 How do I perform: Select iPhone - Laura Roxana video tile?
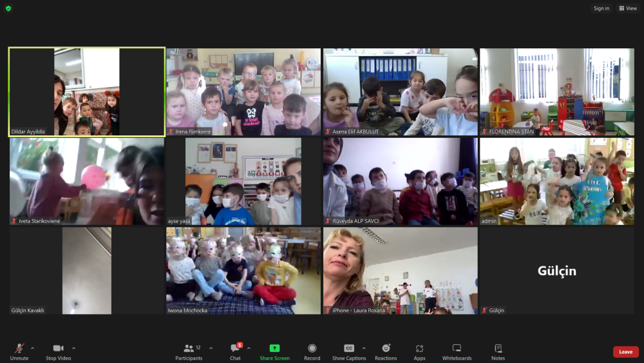[x=401, y=271]
